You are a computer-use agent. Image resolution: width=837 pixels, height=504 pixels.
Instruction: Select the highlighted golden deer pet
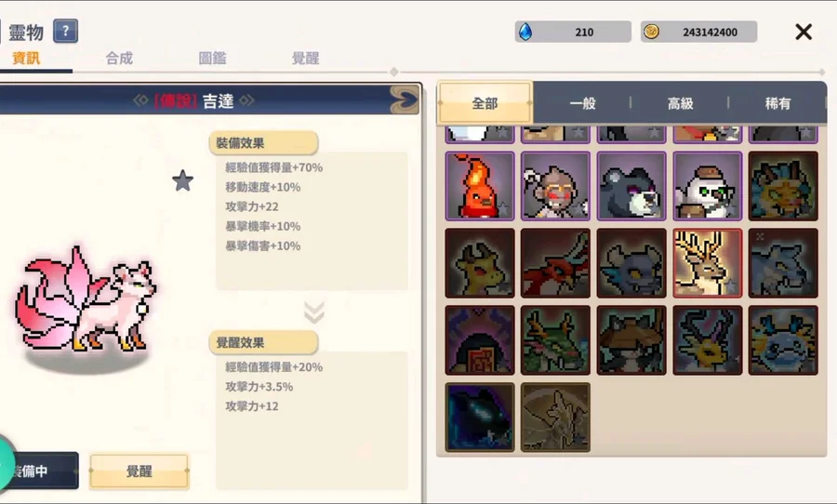708,262
